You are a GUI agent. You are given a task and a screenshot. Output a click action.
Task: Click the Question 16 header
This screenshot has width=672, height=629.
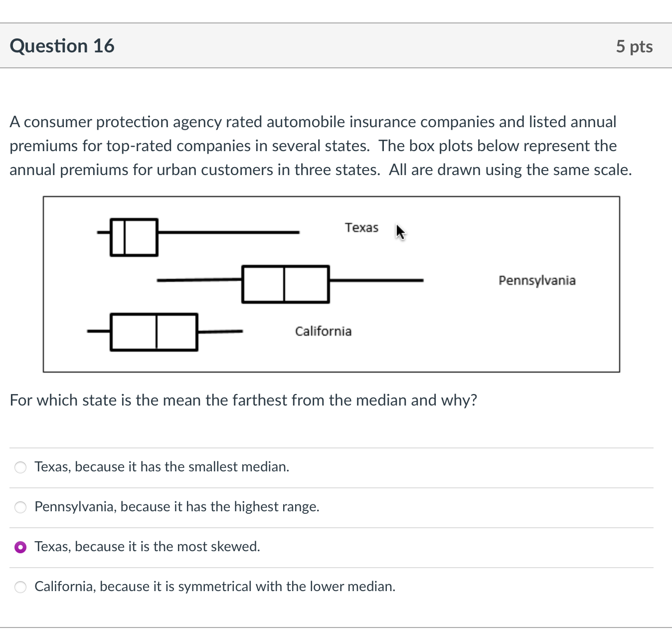tap(62, 45)
